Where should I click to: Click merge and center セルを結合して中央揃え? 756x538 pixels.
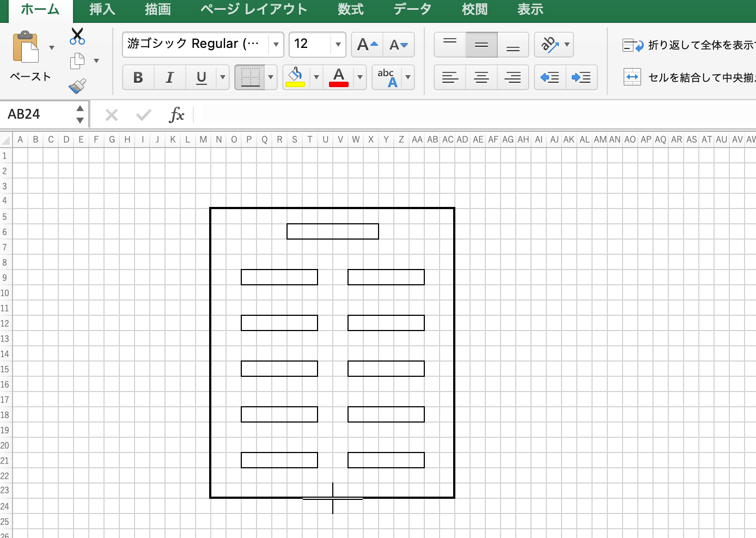pyautogui.click(x=690, y=77)
